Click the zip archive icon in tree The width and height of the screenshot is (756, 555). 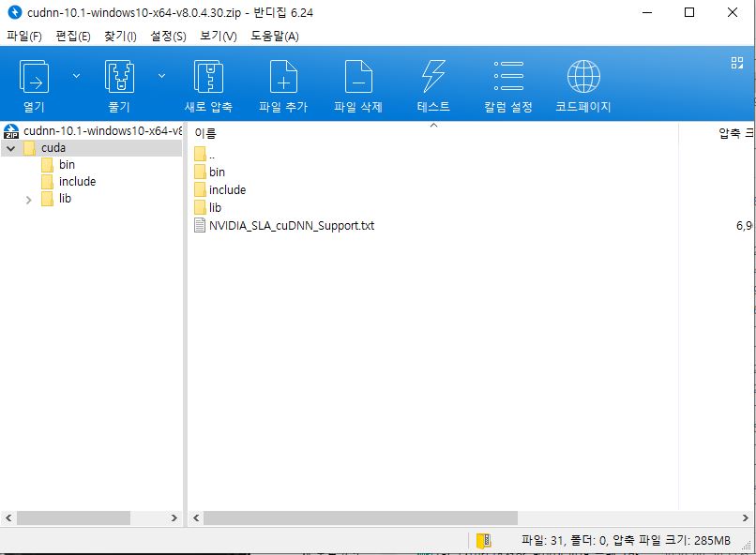(11, 131)
